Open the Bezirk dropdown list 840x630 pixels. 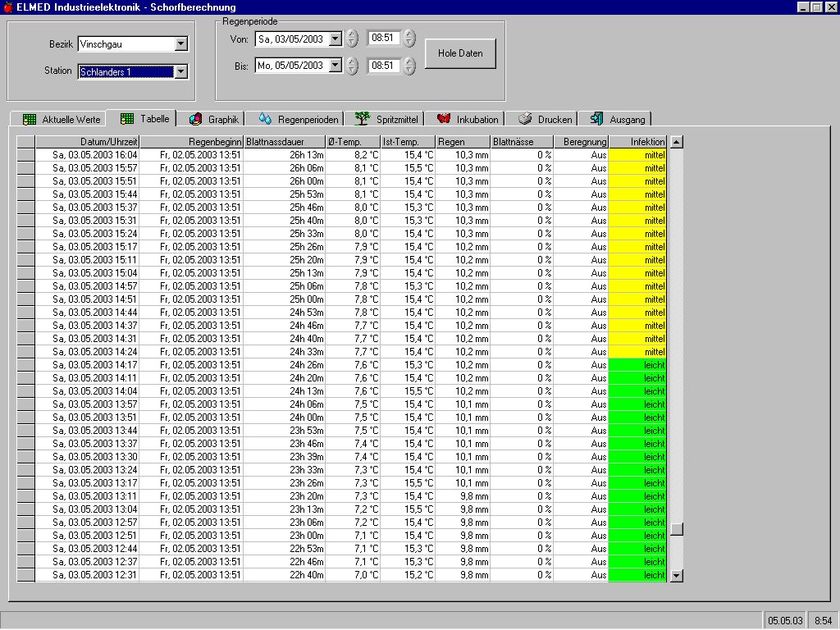(181, 44)
